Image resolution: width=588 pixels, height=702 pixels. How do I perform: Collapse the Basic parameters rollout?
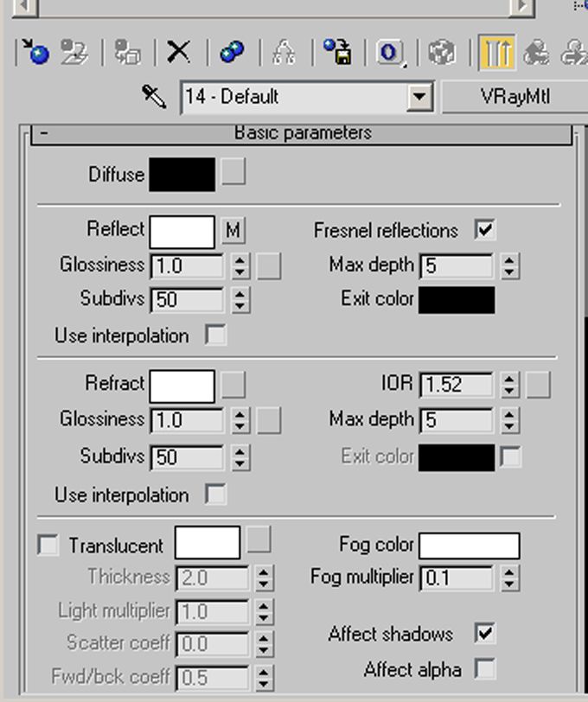click(x=43, y=133)
